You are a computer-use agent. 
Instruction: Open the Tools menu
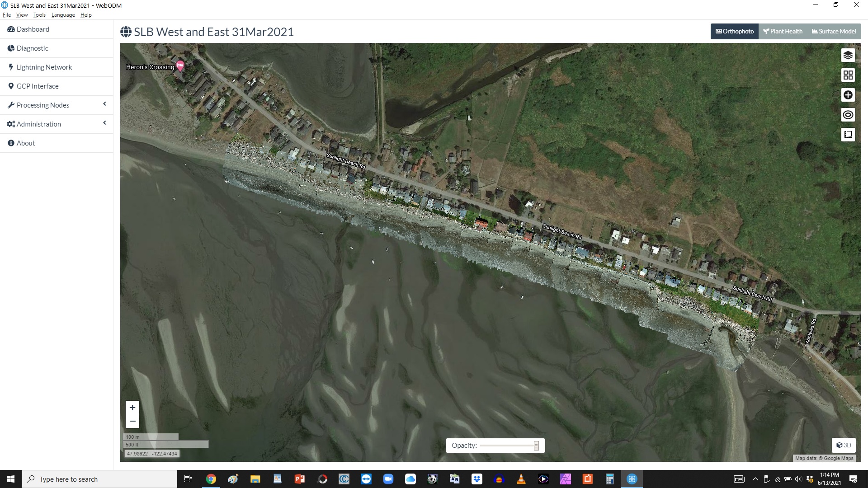coord(39,14)
